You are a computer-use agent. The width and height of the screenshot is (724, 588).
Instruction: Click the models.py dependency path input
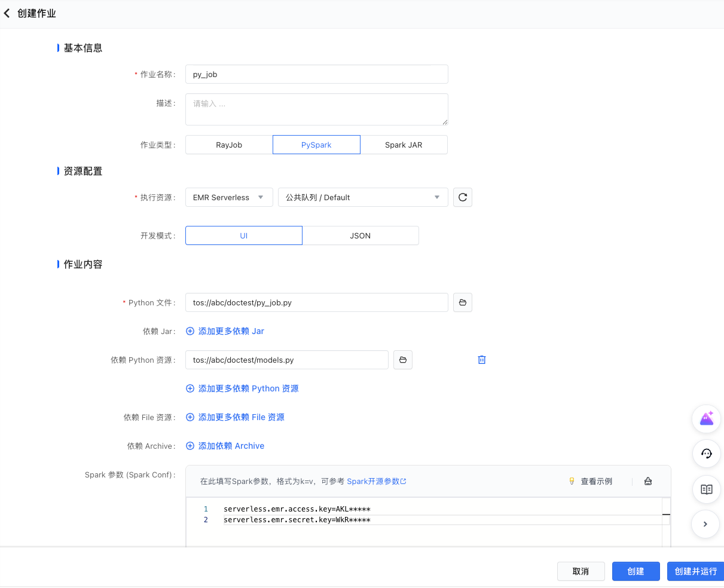(287, 360)
